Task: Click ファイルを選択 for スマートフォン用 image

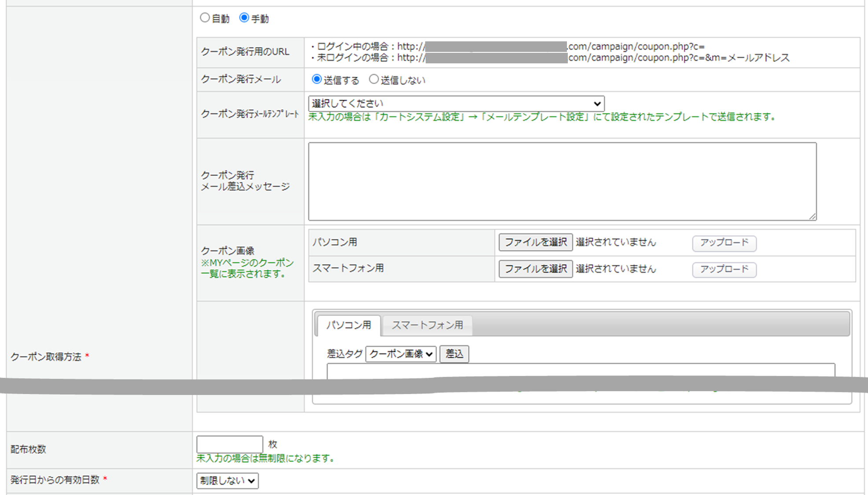Action: (x=535, y=269)
